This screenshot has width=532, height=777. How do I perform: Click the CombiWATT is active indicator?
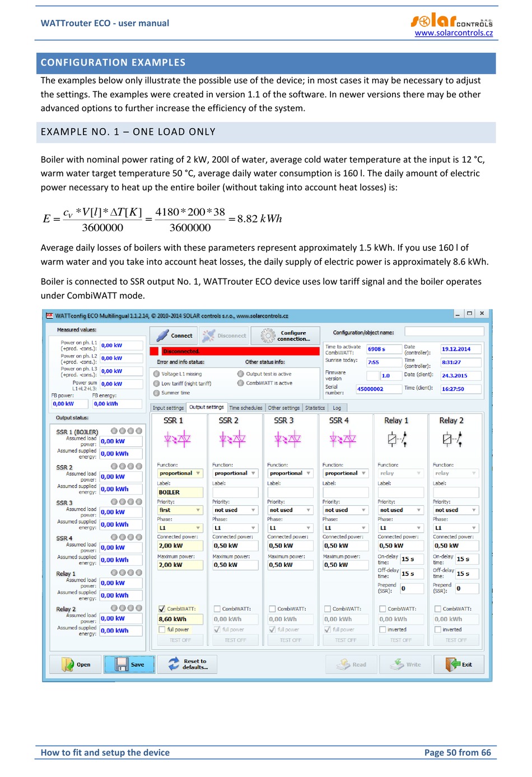[241, 383]
